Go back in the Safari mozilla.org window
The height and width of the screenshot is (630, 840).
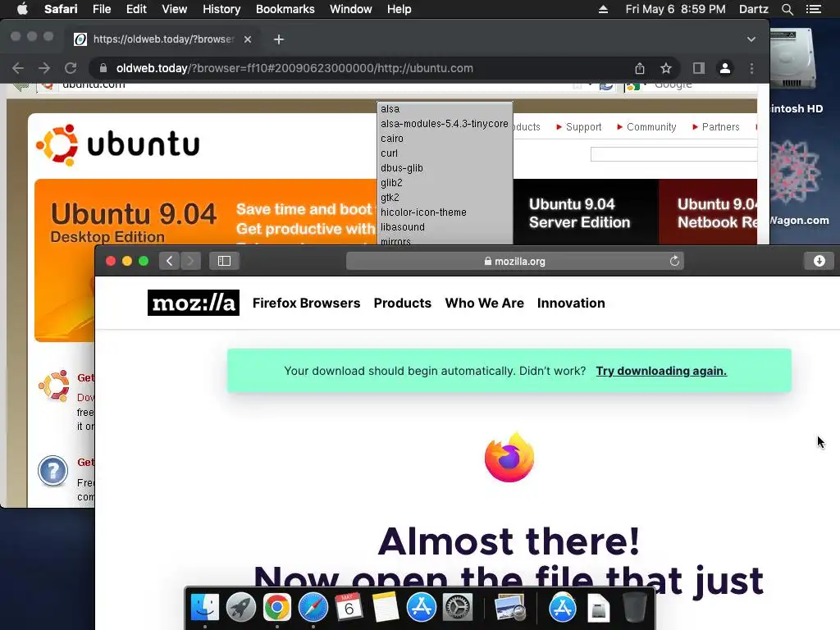coord(169,261)
